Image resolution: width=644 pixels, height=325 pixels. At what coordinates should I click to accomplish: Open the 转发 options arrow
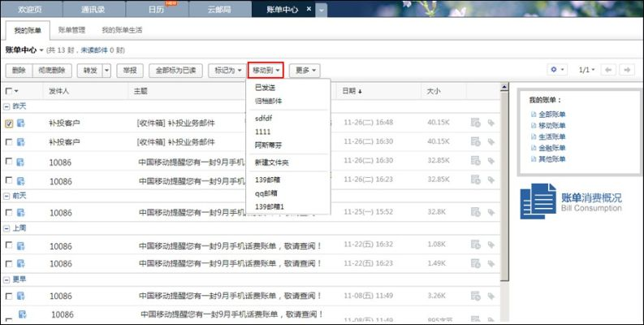tap(106, 70)
